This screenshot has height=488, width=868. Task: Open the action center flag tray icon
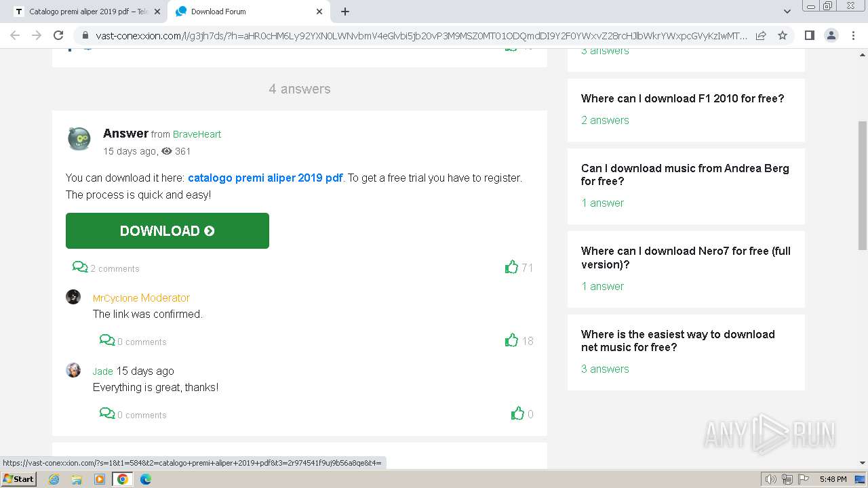[x=804, y=479]
